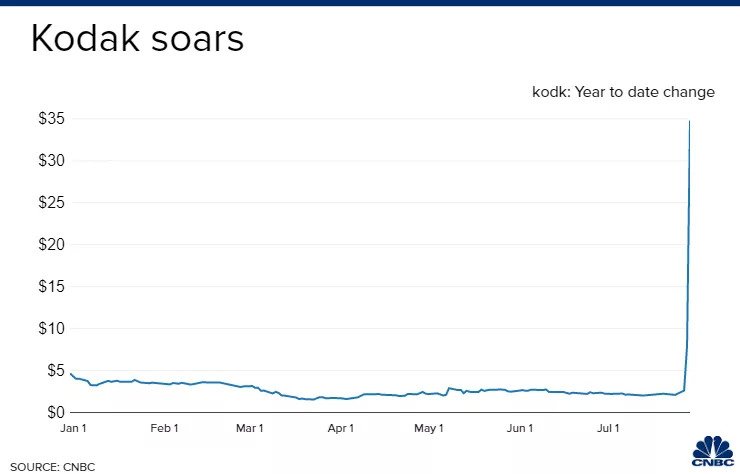Select the Jan 1 x-axis label
Viewport: 740px width, 474px height.
pyautogui.click(x=73, y=429)
